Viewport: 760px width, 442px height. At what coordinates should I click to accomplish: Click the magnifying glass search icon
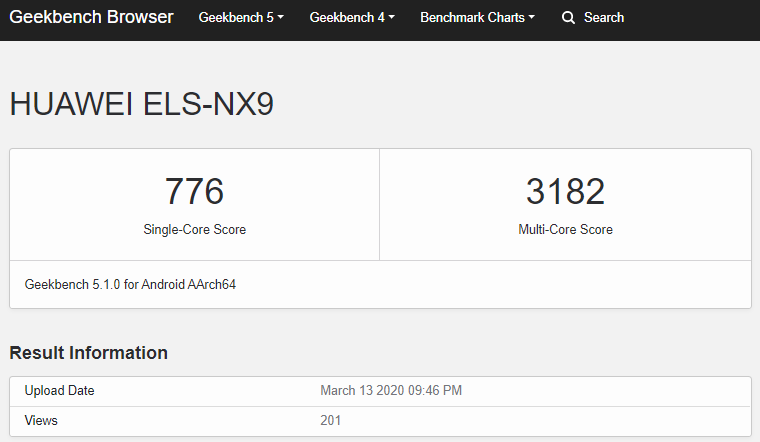pyautogui.click(x=568, y=18)
